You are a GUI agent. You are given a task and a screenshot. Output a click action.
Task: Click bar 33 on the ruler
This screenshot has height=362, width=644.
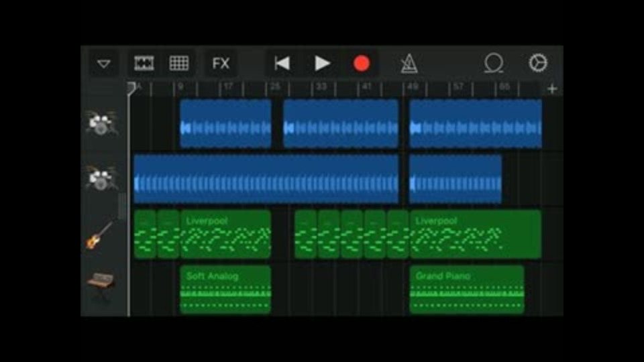pos(321,87)
